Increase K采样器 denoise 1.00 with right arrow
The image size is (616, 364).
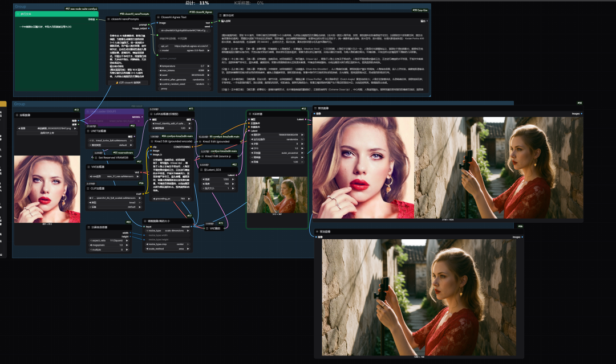(x=302, y=162)
